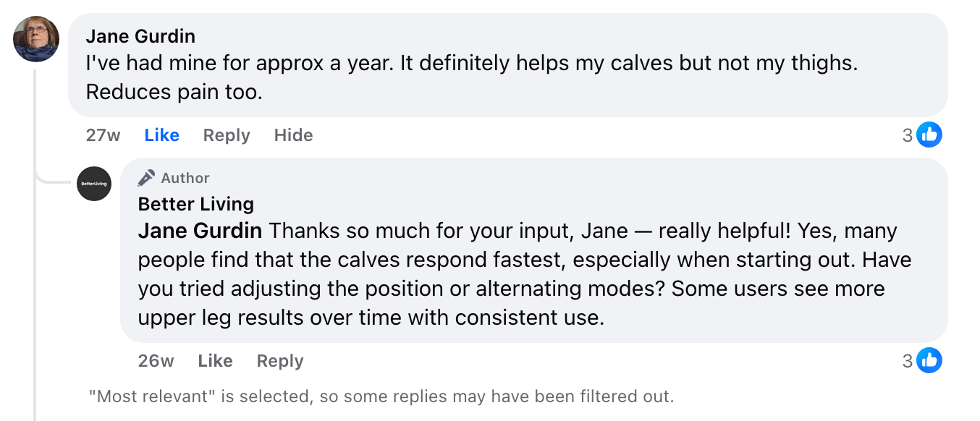
Task: Click the "Most relevant" filter notice
Action: click(381, 396)
